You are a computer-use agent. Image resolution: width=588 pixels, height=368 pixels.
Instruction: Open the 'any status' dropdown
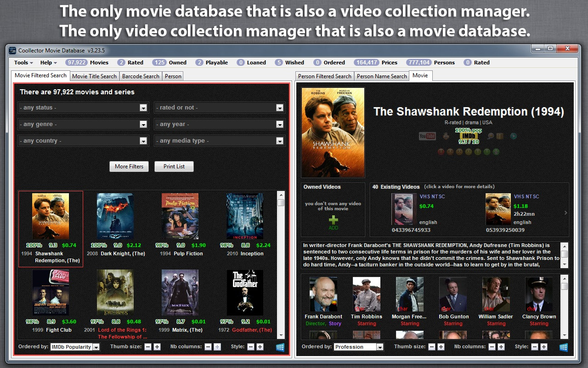[x=83, y=108]
